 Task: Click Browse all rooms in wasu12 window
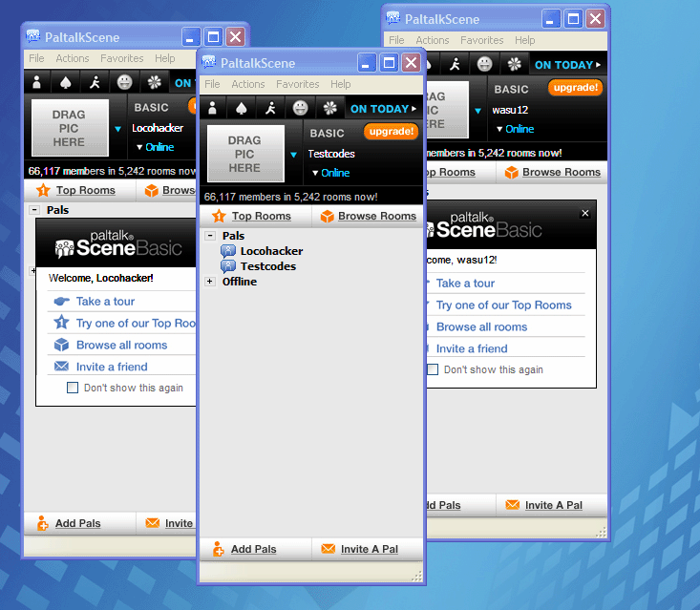[x=481, y=327]
